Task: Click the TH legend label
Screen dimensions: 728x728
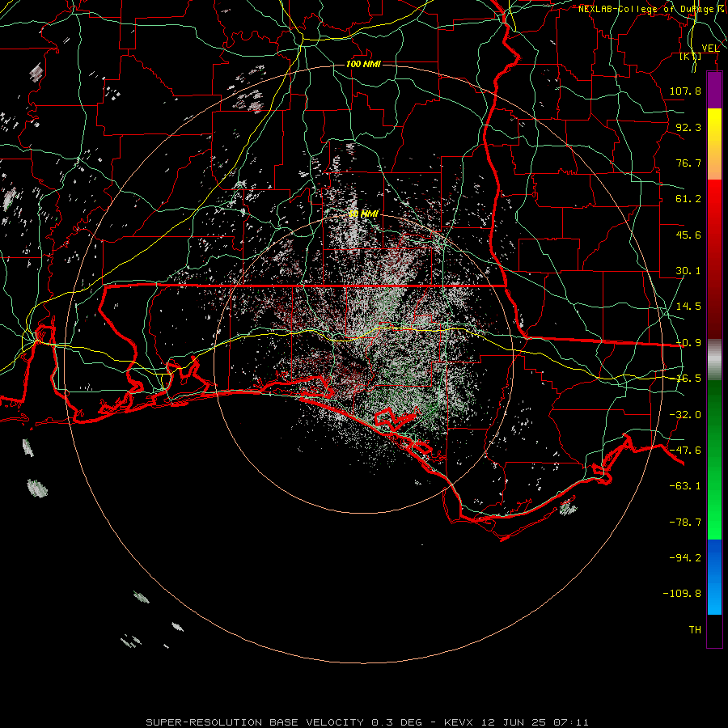Action: [x=695, y=630]
